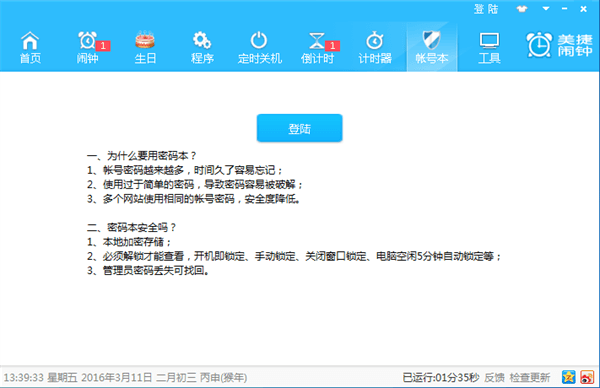Open the 倒计时 hourglass icon
The width and height of the screenshot is (600, 388).
(317, 47)
